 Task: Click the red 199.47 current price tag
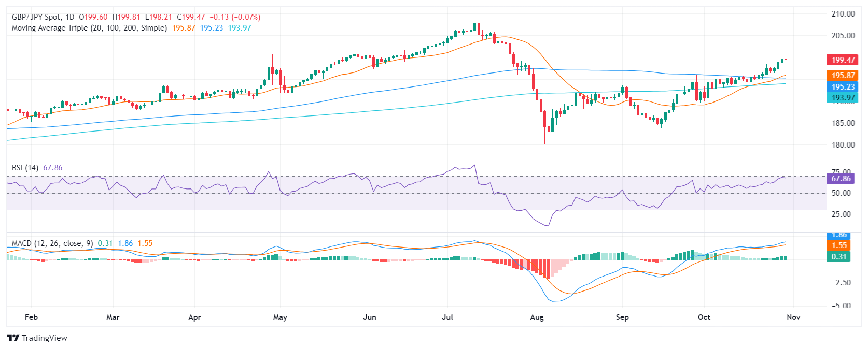[843, 60]
